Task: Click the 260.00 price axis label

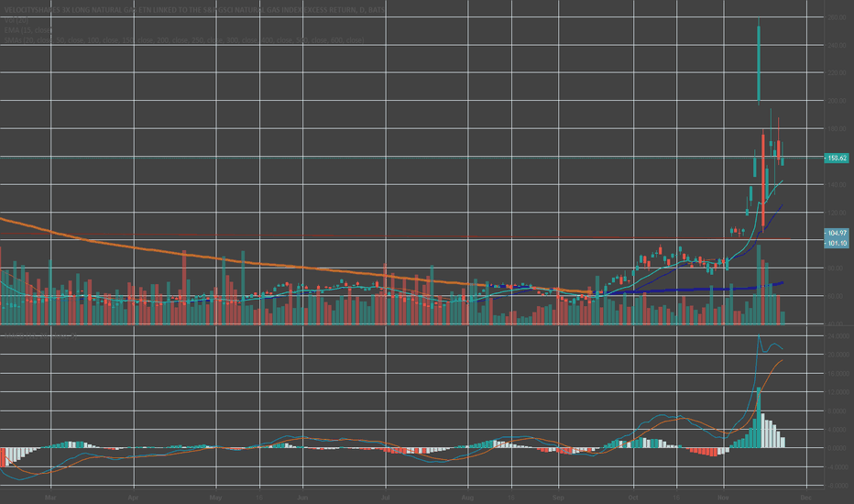Action: [838, 17]
